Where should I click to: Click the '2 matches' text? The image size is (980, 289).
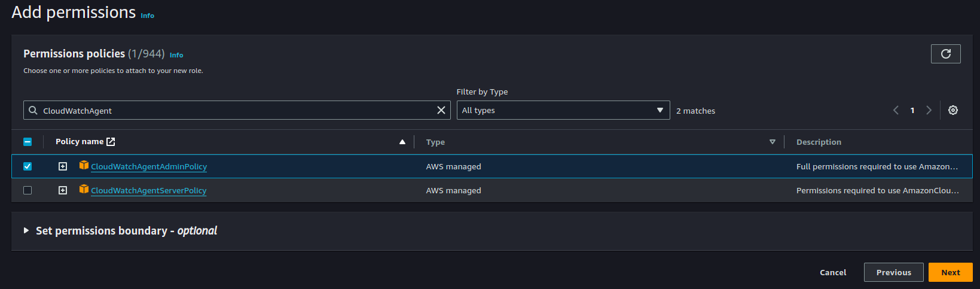[x=695, y=111]
